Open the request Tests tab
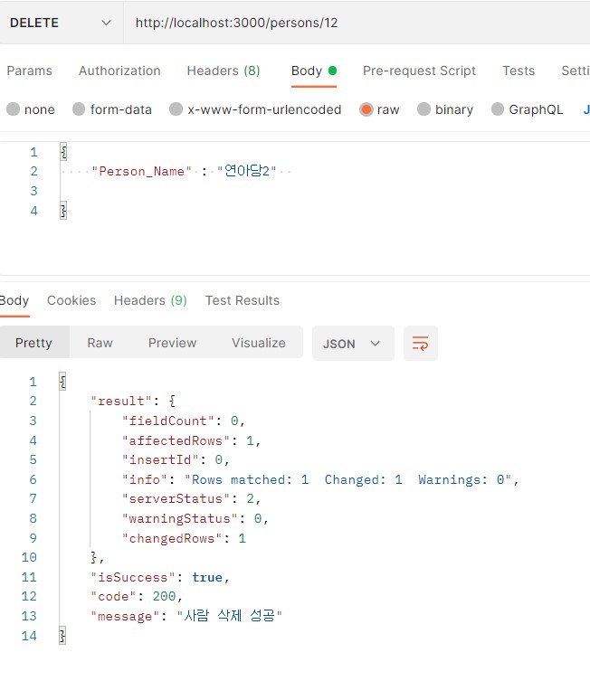The width and height of the screenshot is (590, 700). [x=519, y=71]
